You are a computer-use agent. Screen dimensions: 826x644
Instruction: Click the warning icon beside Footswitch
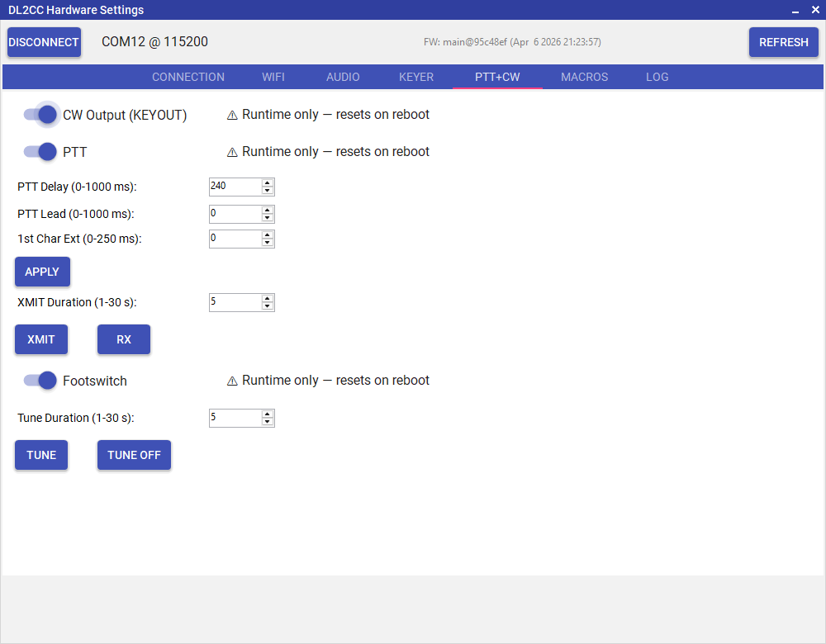[232, 381]
